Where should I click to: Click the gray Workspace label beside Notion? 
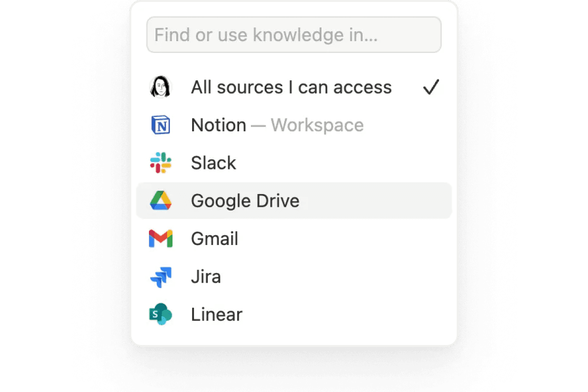coord(317,125)
